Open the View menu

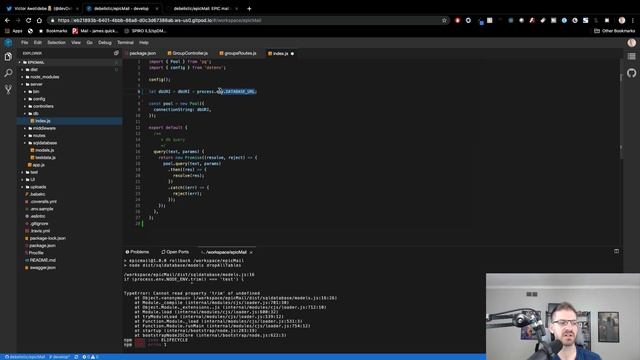pyautogui.click(x=76, y=42)
